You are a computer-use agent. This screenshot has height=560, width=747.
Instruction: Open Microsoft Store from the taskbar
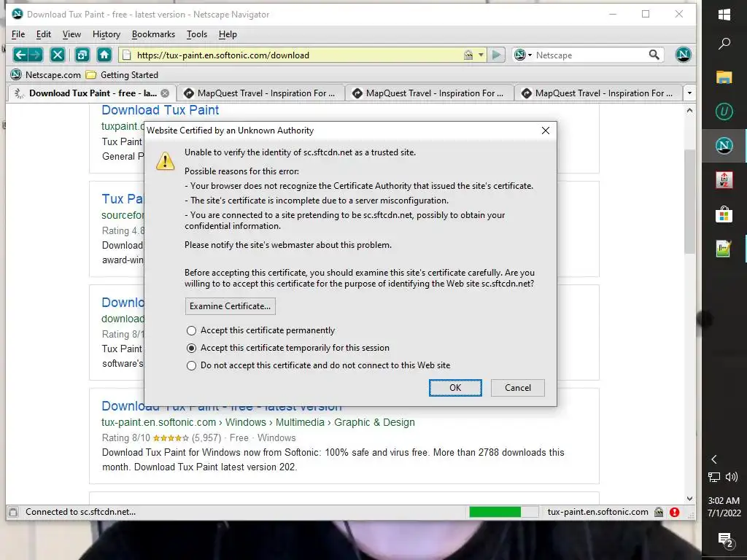tap(724, 214)
